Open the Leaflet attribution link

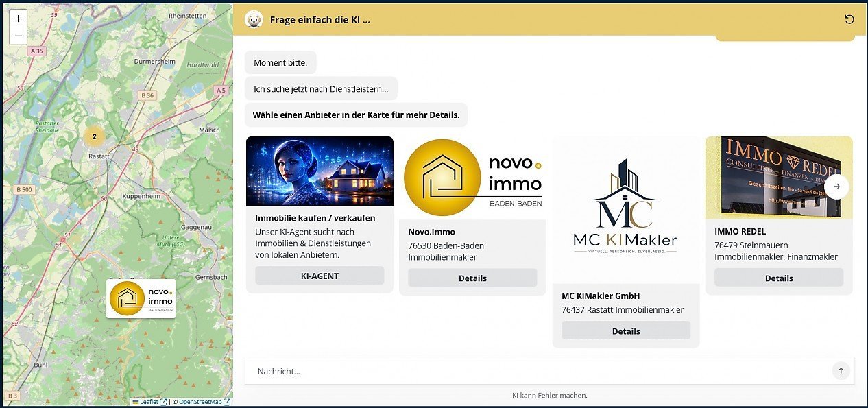[x=149, y=402]
